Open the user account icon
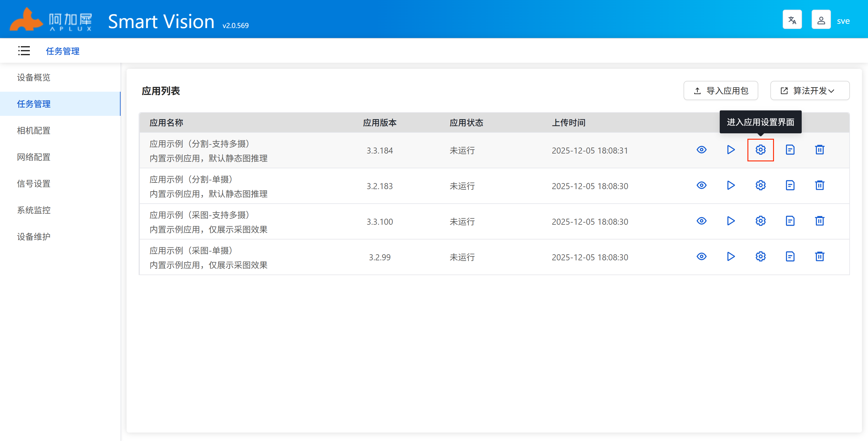The image size is (868, 441). click(x=821, y=20)
